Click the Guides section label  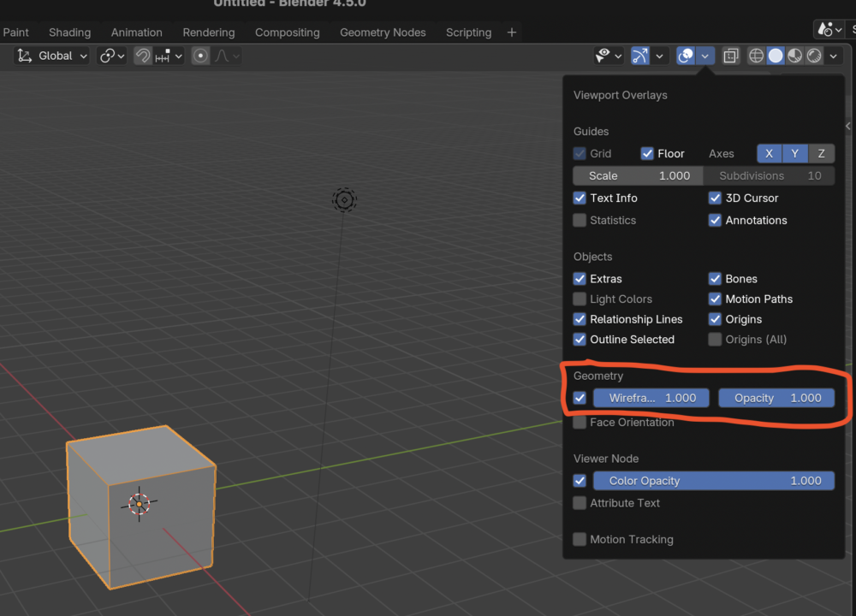[591, 132]
